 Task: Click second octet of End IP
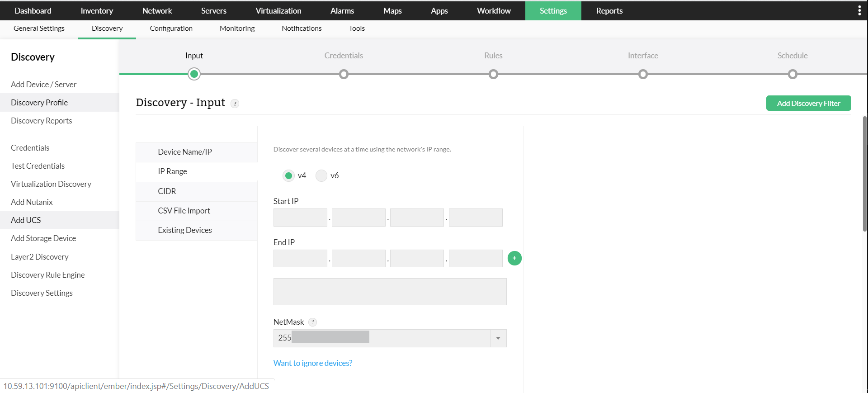pos(359,259)
